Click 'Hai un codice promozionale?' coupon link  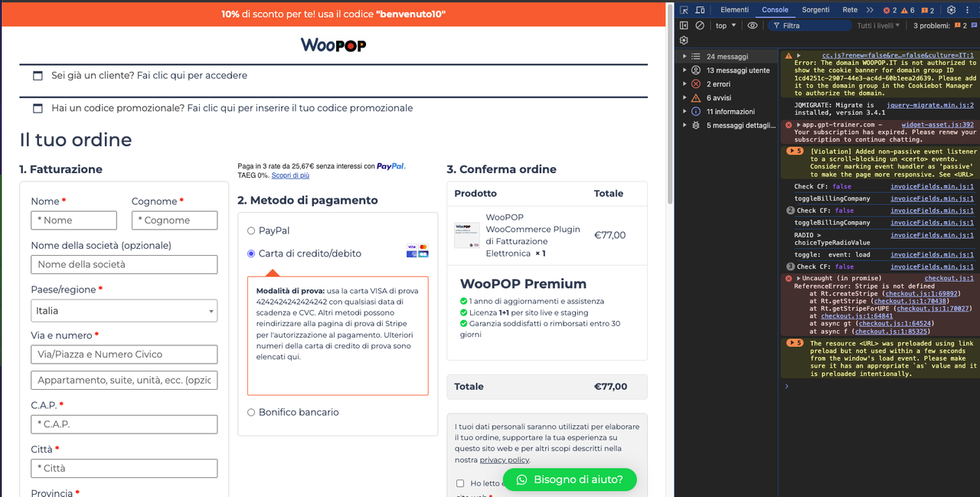click(x=232, y=108)
